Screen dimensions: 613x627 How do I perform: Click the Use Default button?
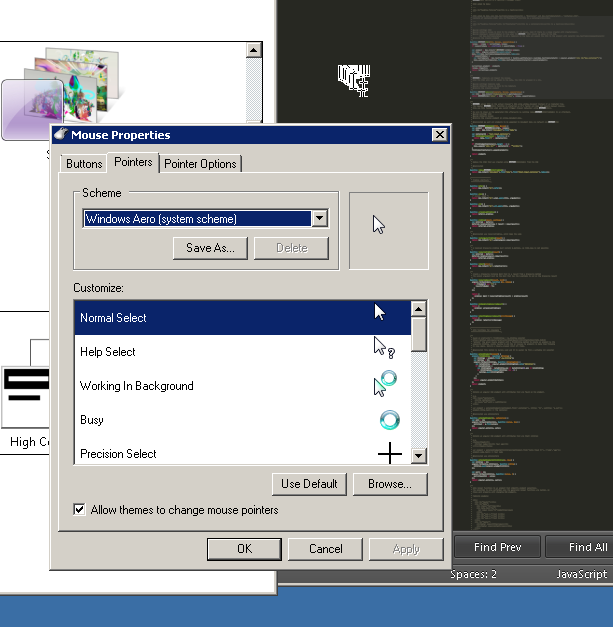(309, 484)
